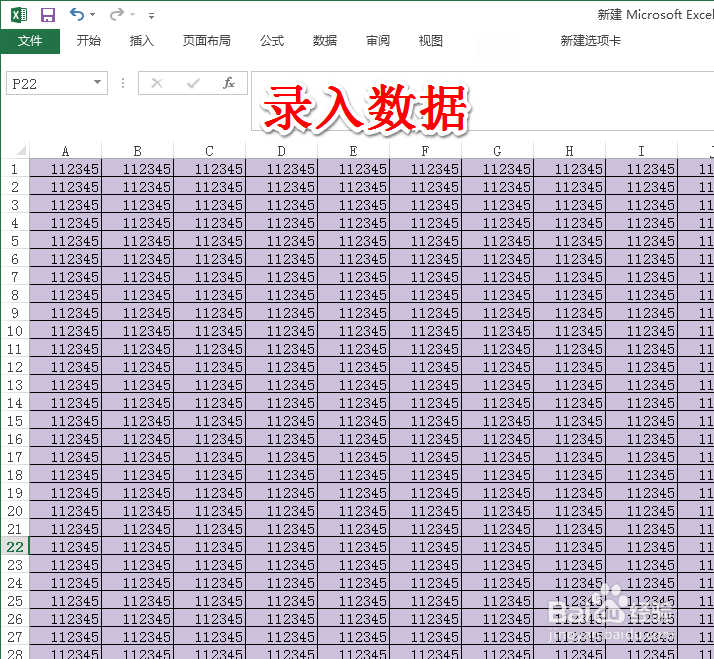Click the cancel entry X icon
714x659 pixels.
tap(157, 83)
